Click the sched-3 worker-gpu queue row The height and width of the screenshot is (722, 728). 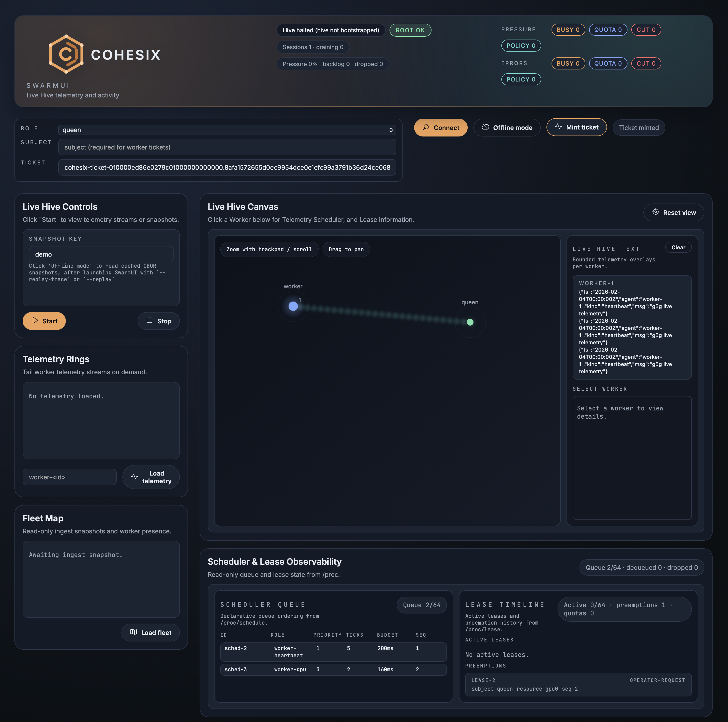click(333, 669)
